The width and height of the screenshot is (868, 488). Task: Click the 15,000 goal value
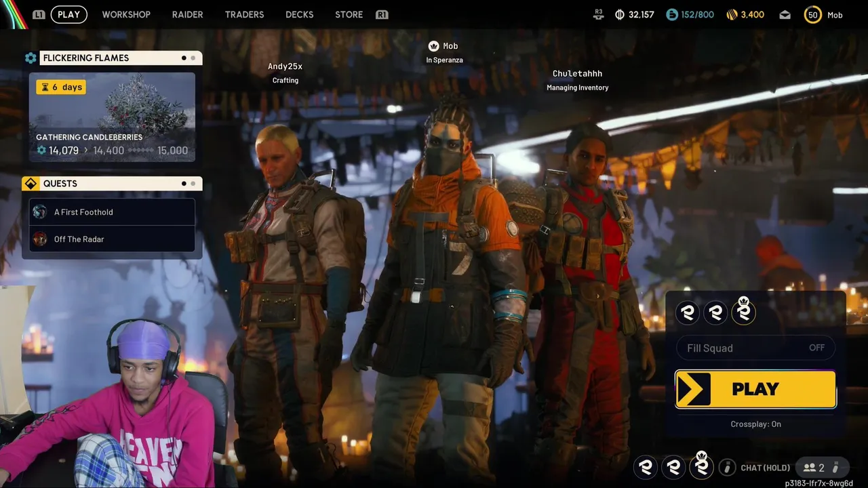pyautogui.click(x=172, y=150)
